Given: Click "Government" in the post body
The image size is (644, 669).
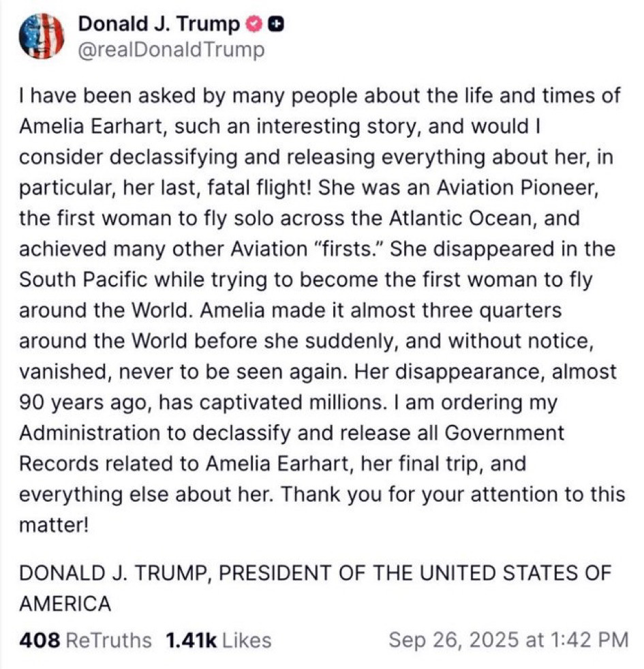Looking at the screenshot, I should [504, 433].
